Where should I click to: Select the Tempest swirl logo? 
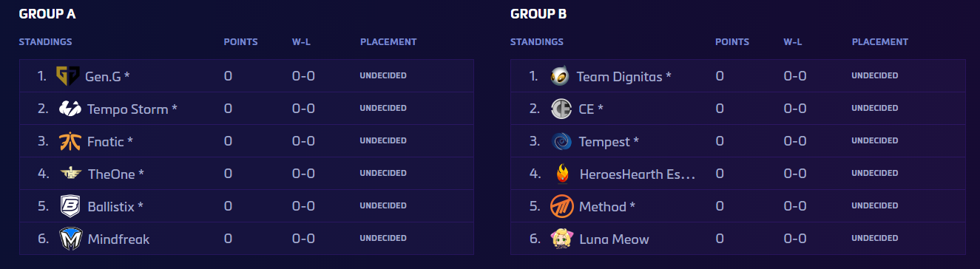[x=561, y=141]
